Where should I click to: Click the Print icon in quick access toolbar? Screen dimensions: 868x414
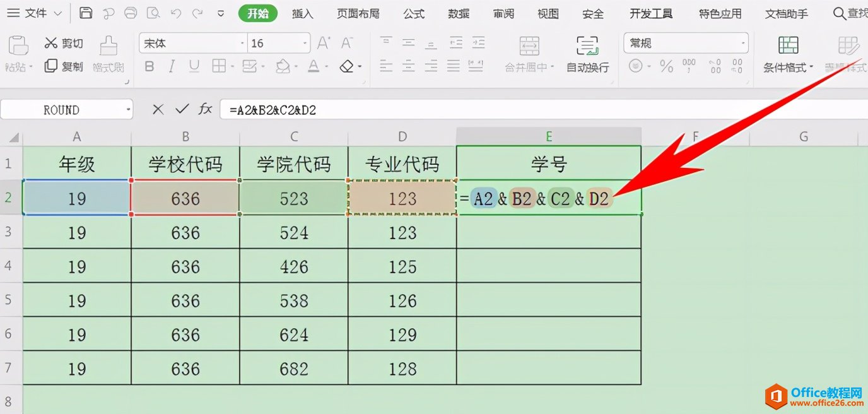point(131,13)
